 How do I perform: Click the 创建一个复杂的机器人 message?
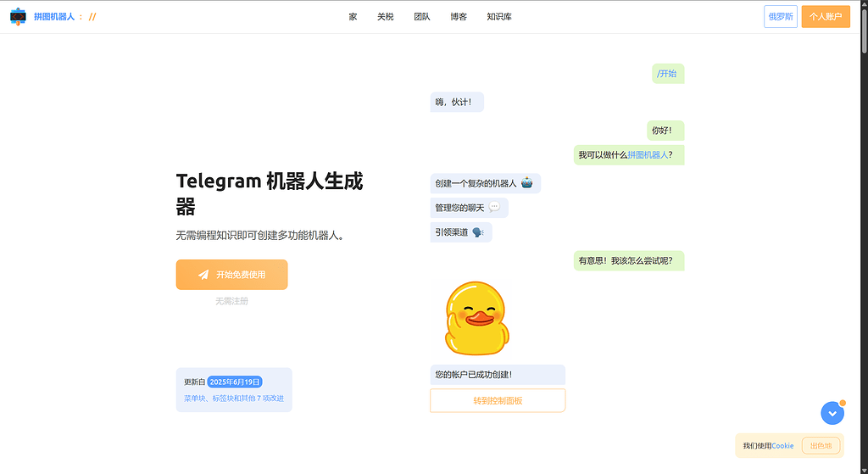[486, 183]
